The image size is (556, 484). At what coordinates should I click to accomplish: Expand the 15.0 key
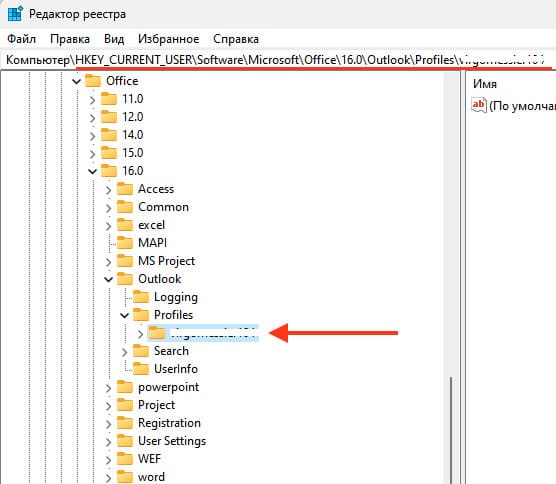[93, 154]
